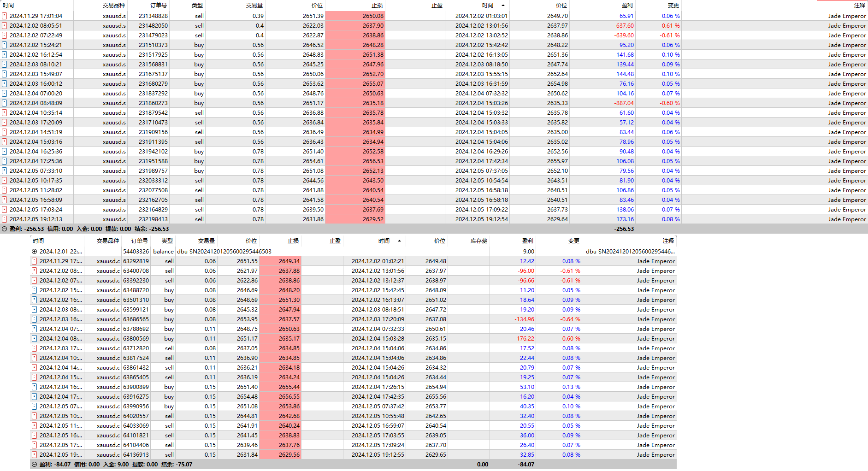
Task: Select the open price 2653.95
Action: (x=248, y=319)
